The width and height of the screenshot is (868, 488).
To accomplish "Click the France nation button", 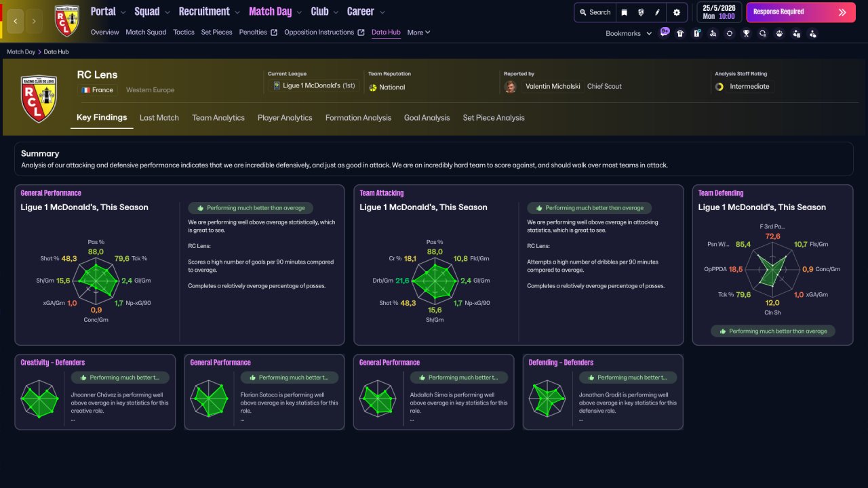I will tap(98, 90).
